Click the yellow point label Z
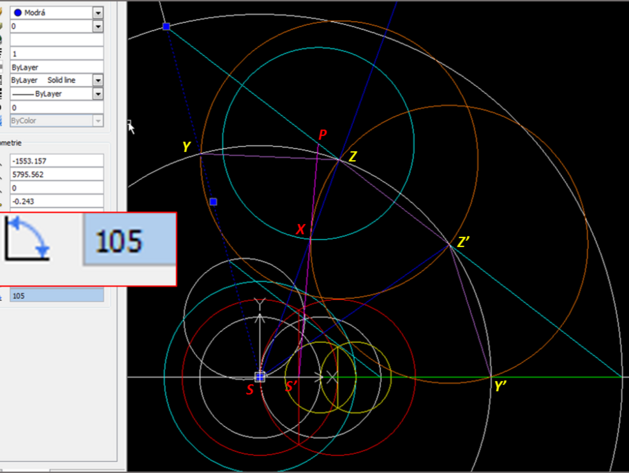The height and width of the screenshot is (473, 629). coord(353,156)
